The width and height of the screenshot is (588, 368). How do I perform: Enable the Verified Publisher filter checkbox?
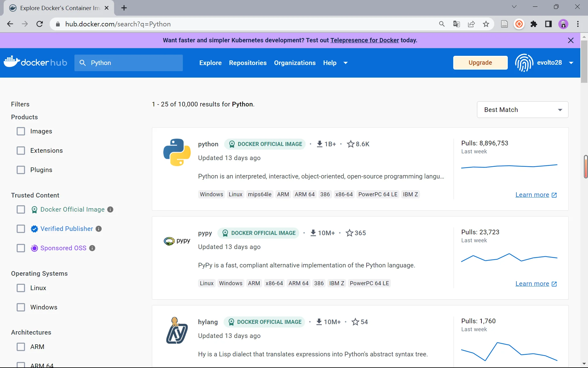pyautogui.click(x=21, y=229)
